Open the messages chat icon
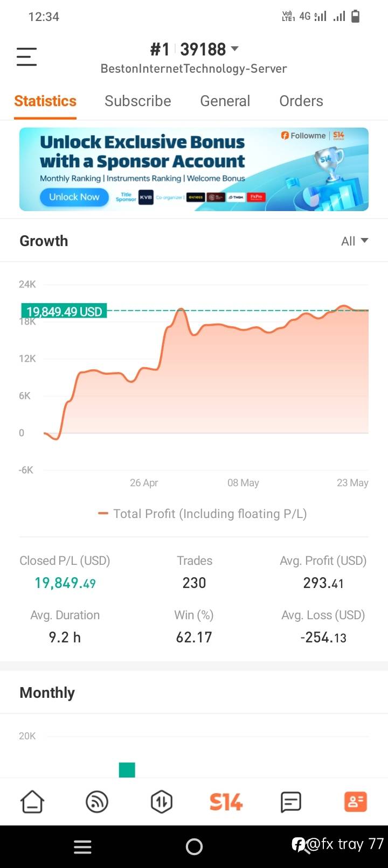Screen dimensions: 388x868 [291, 802]
